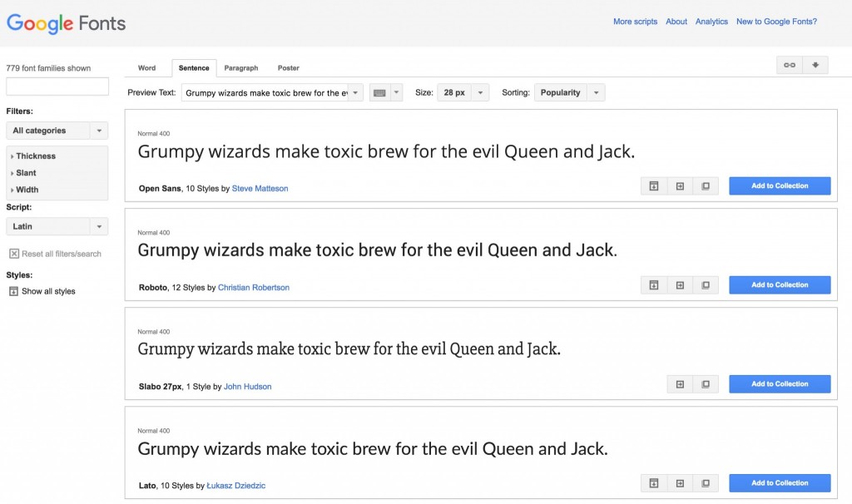Open the New to Google Fonts? link
Image resolution: width=852 pixels, height=504 pixels.
(776, 22)
